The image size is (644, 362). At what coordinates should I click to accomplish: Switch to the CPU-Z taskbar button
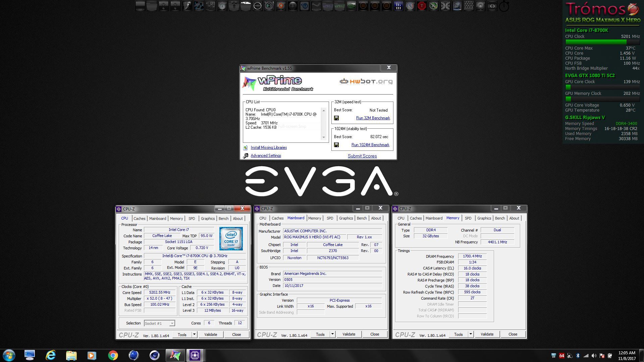click(x=195, y=355)
